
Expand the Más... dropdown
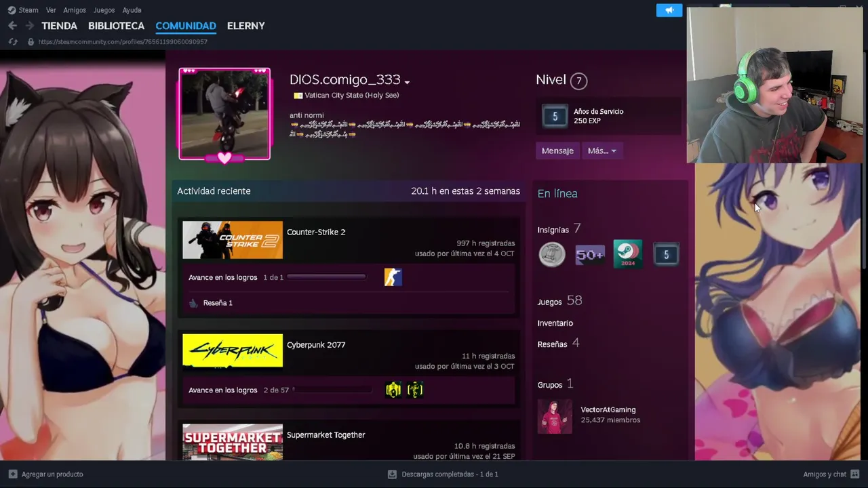pyautogui.click(x=601, y=150)
